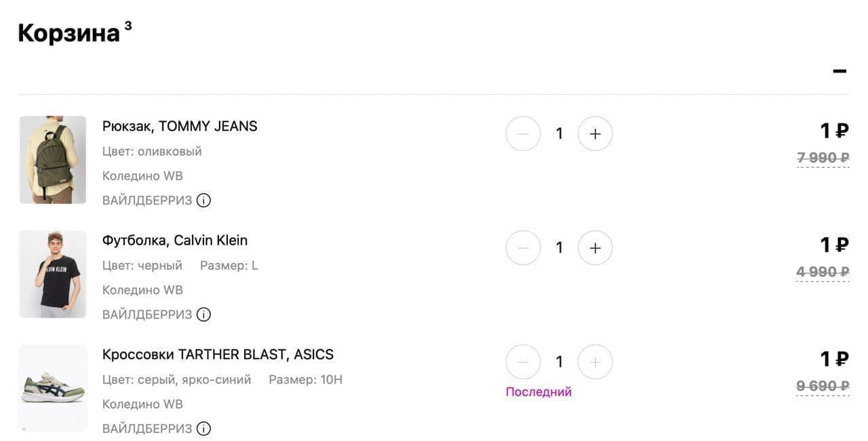Open the TOMMY JEANS backpack thumbnail
Viewport: 868px width, 441px height.
[53, 160]
